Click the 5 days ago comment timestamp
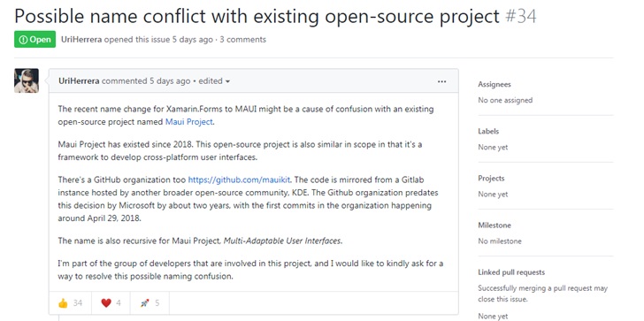644x321 pixels. pos(170,81)
